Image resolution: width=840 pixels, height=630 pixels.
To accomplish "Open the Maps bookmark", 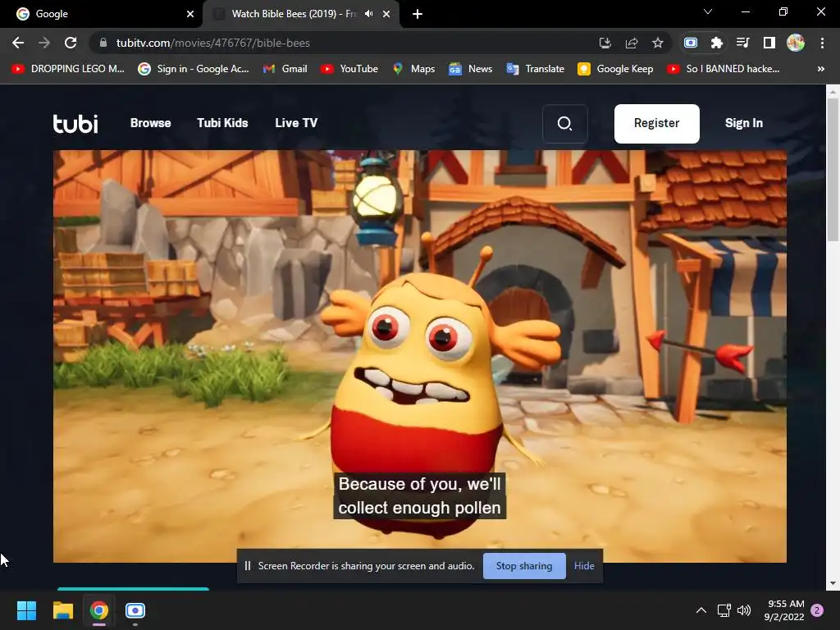I will pyautogui.click(x=413, y=69).
